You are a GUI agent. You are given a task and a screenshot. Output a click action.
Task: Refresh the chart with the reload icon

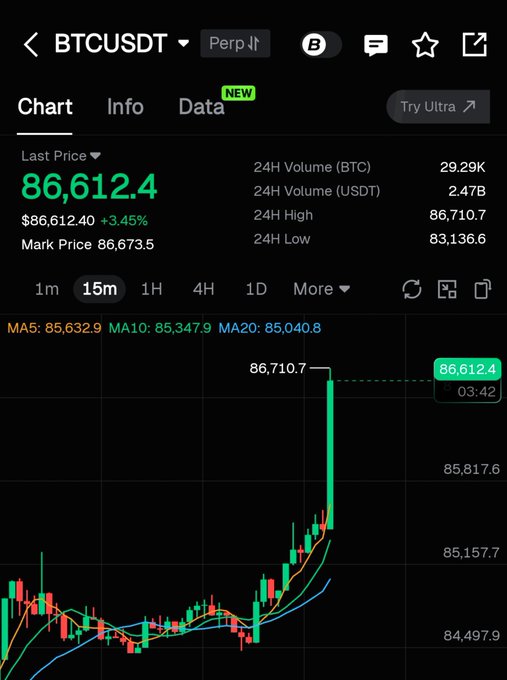coord(412,289)
